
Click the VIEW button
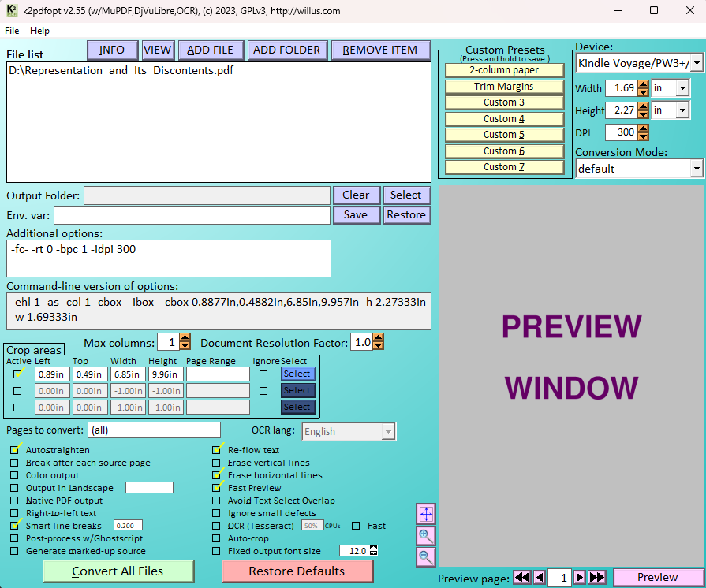(158, 50)
